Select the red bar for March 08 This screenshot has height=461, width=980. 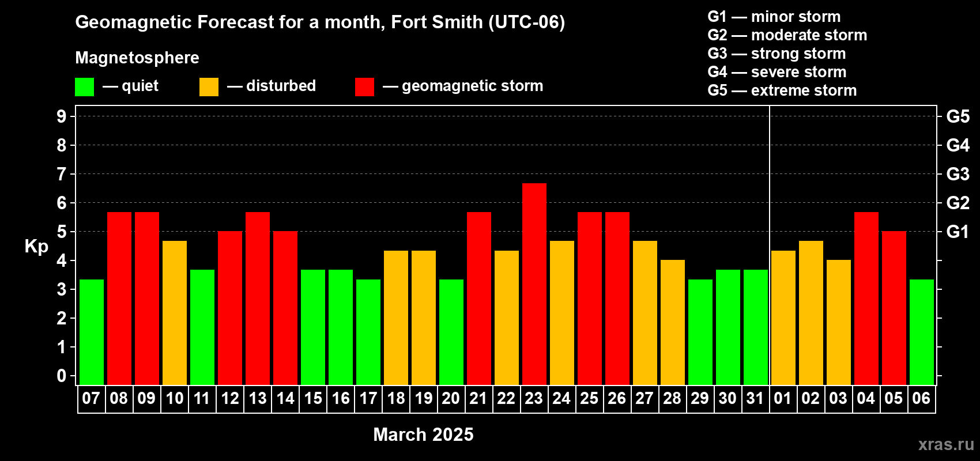coord(119,298)
